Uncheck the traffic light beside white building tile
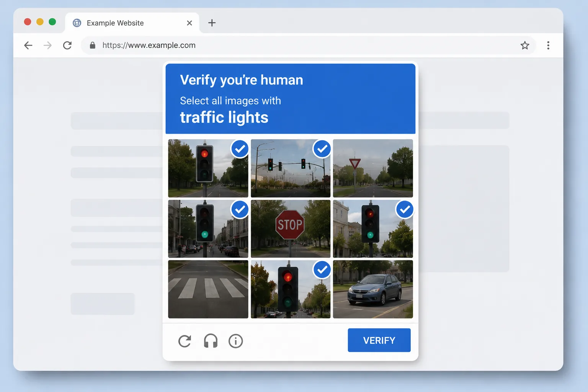The width and height of the screenshot is (588, 392). (373, 229)
